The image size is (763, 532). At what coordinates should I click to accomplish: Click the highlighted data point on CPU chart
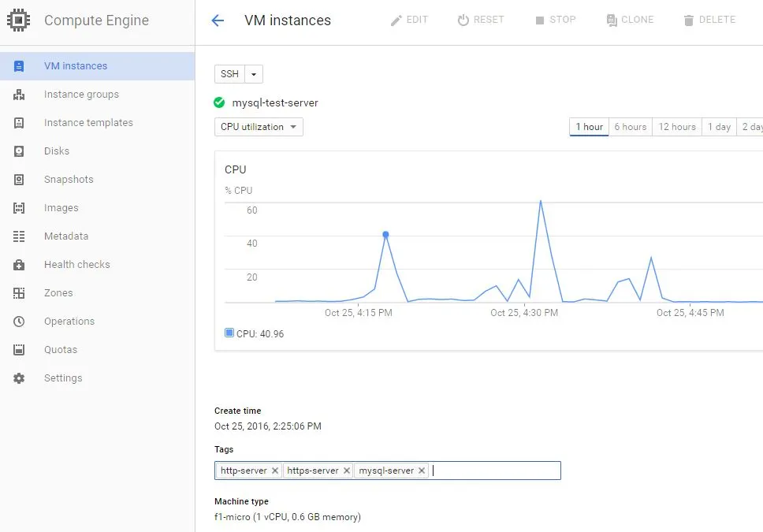[x=385, y=235]
